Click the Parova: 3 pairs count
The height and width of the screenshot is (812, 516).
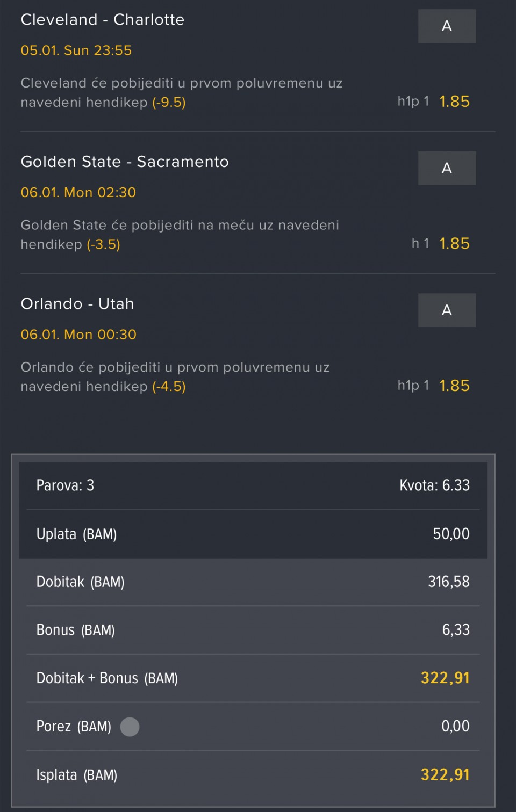click(x=65, y=485)
